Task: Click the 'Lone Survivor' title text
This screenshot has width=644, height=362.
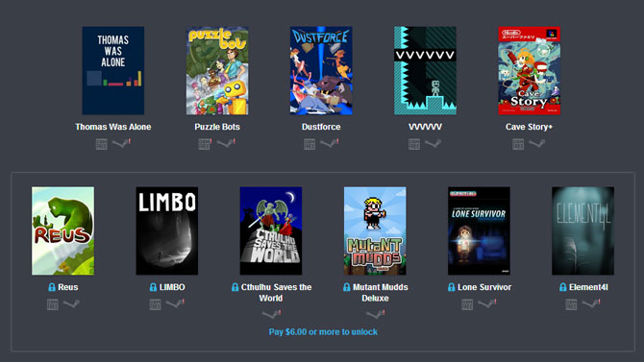Action: pos(484,287)
